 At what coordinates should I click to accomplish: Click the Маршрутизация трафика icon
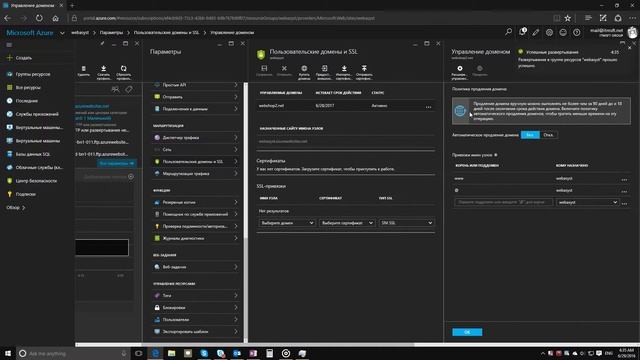pyautogui.click(x=157, y=173)
